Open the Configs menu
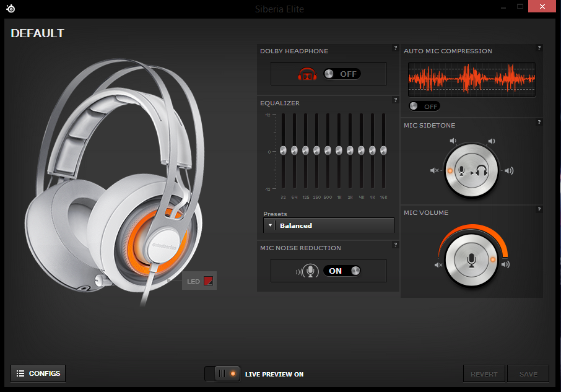 pyautogui.click(x=38, y=373)
